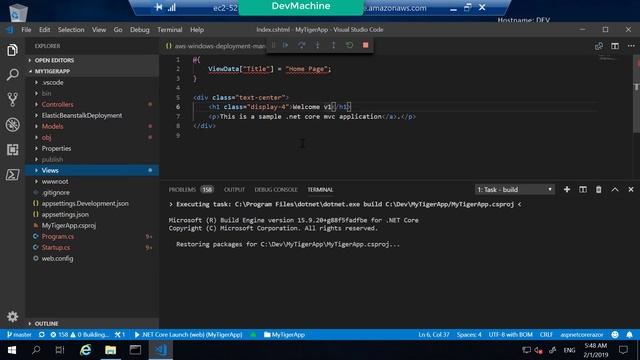This screenshot has width=640, height=360.
Task: Open the View menu
Action: coord(99,30)
